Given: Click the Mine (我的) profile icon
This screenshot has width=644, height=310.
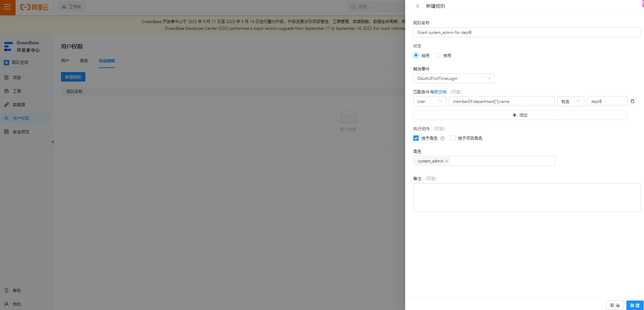Looking at the screenshot, I should [6, 304].
